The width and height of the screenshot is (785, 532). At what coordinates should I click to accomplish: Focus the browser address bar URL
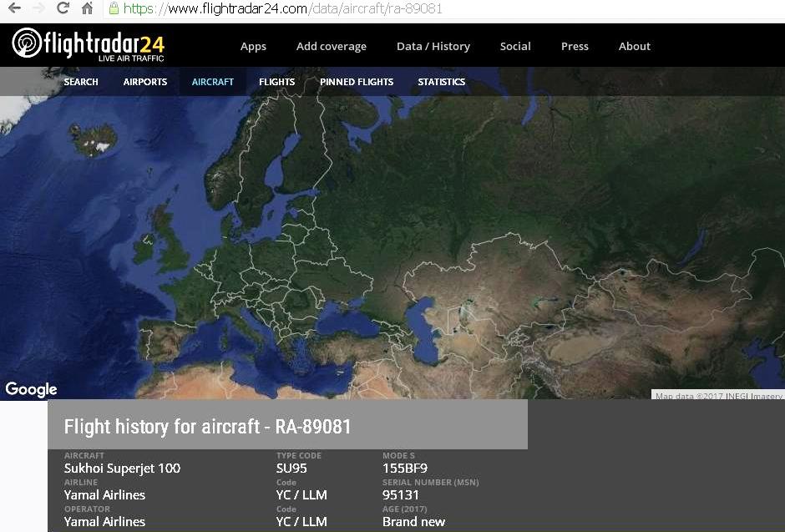click(x=283, y=8)
